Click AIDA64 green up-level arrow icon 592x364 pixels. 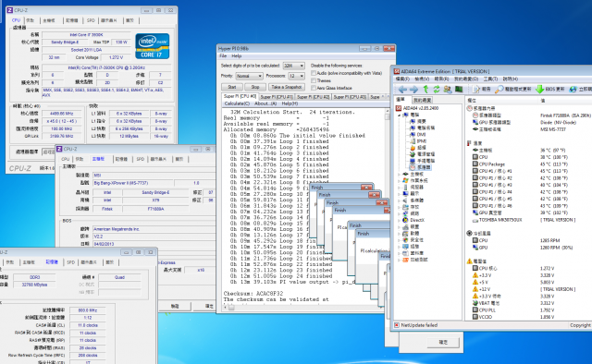pyautogui.click(x=425, y=89)
